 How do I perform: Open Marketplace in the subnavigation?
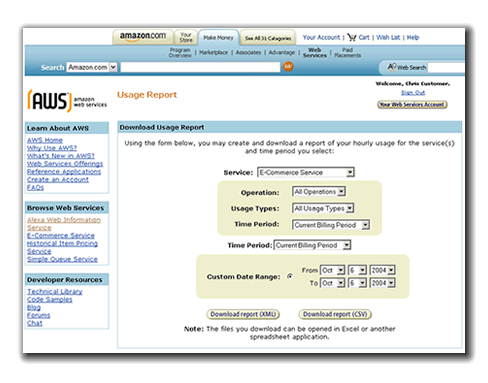[x=213, y=52]
